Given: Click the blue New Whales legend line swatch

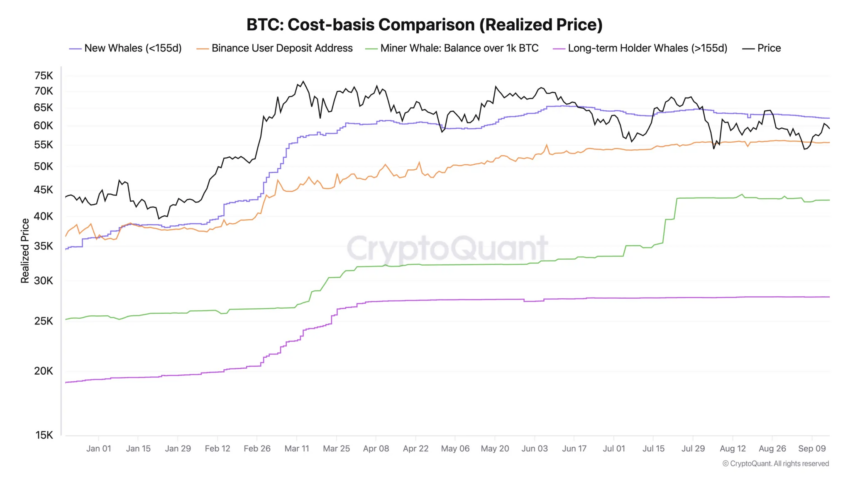Looking at the screenshot, I should [75, 49].
